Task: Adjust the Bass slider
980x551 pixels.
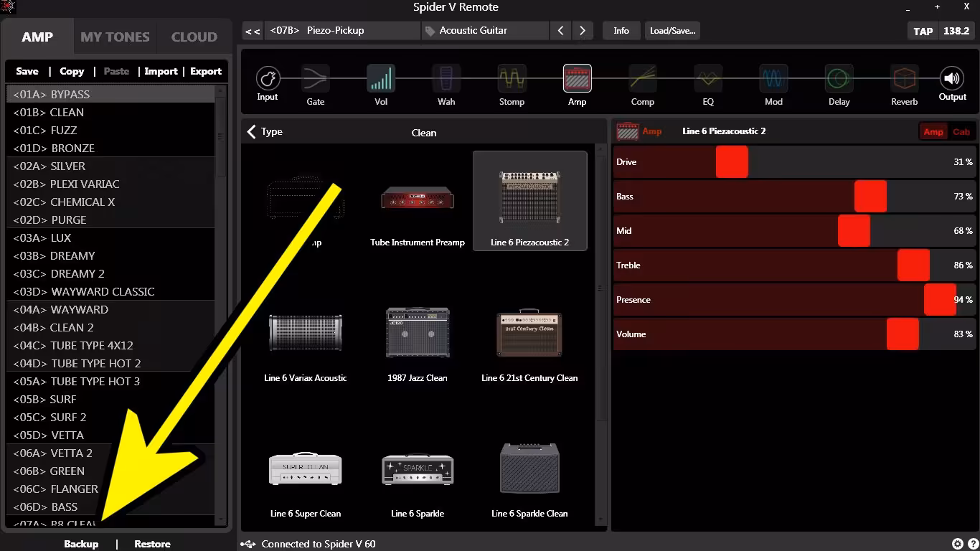Action: (870, 197)
